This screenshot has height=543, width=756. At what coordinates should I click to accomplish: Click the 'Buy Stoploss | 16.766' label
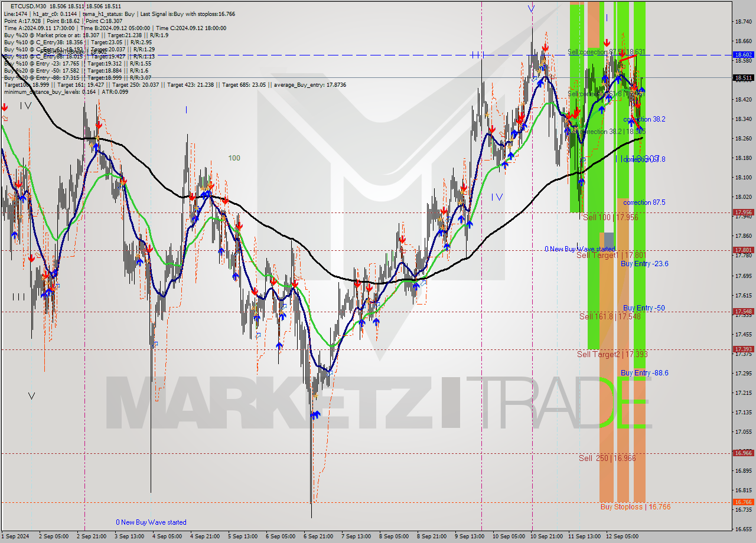point(636,507)
